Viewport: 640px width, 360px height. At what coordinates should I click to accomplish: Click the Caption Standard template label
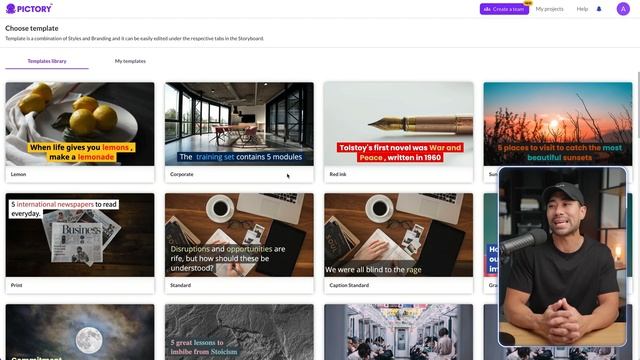(x=349, y=285)
